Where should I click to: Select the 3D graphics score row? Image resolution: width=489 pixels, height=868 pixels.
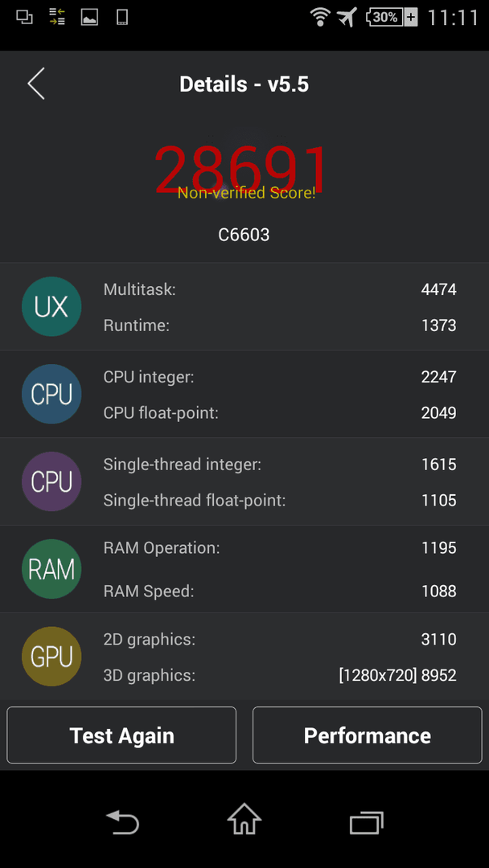tap(280, 675)
